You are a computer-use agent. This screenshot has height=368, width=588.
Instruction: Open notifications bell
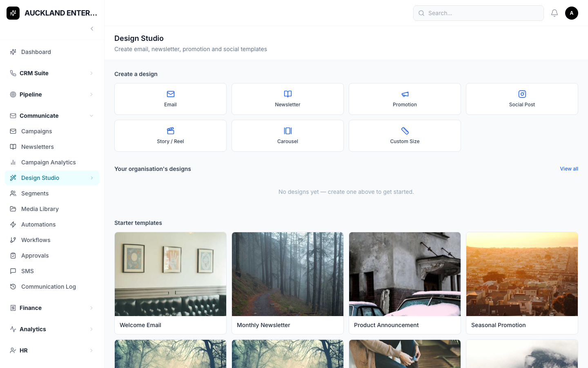pyautogui.click(x=555, y=13)
